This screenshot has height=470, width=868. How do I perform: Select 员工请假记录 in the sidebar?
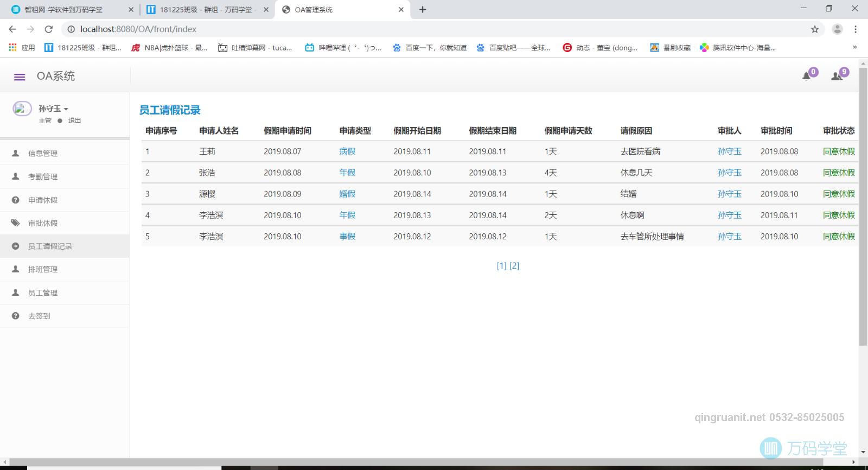click(x=65, y=246)
